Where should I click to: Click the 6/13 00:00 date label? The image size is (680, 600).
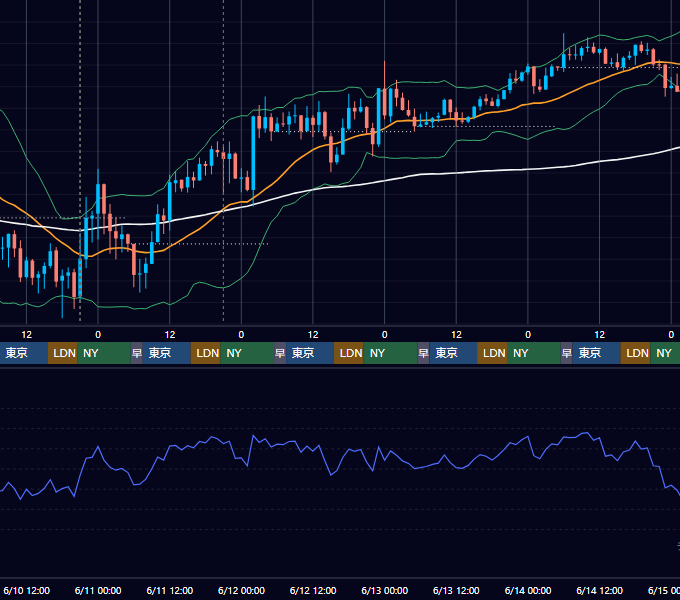[x=384, y=590]
